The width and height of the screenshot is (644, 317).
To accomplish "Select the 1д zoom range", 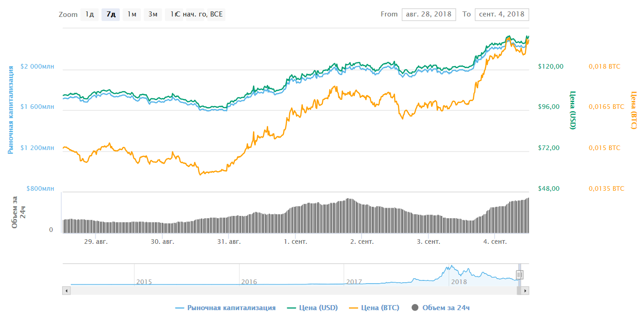I will coord(89,15).
